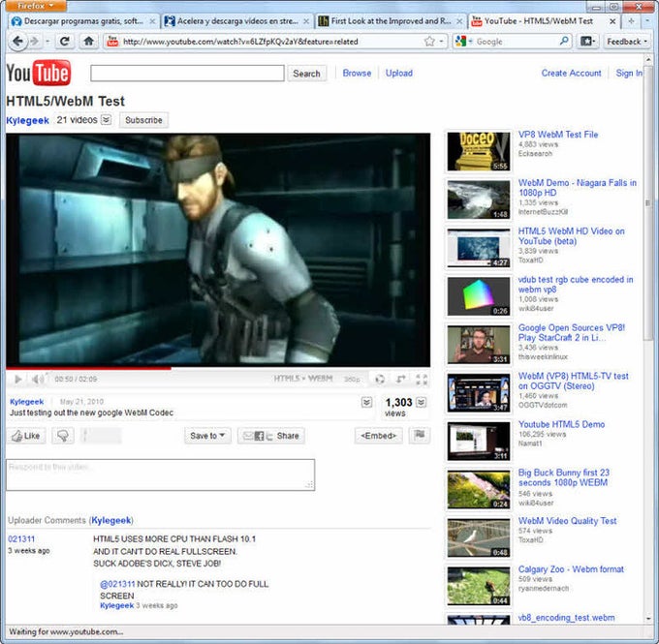Open WebM Video Quality Test link
659x644 pixels.
point(567,521)
